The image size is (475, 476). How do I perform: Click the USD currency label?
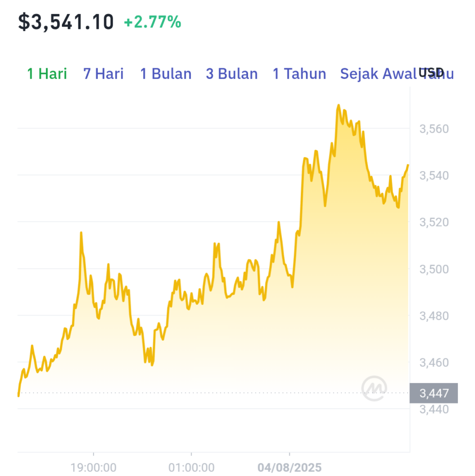pyautogui.click(x=431, y=73)
